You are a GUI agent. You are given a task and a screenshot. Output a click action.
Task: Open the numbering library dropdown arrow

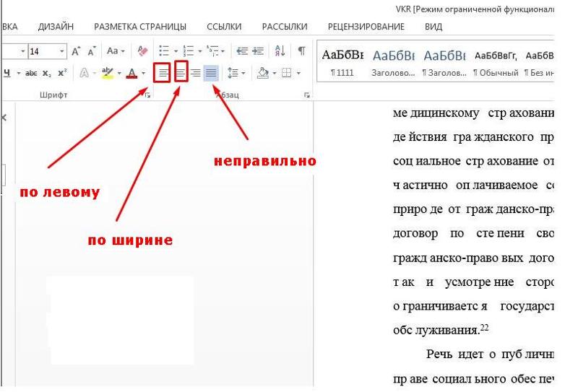pyautogui.click(x=200, y=51)
